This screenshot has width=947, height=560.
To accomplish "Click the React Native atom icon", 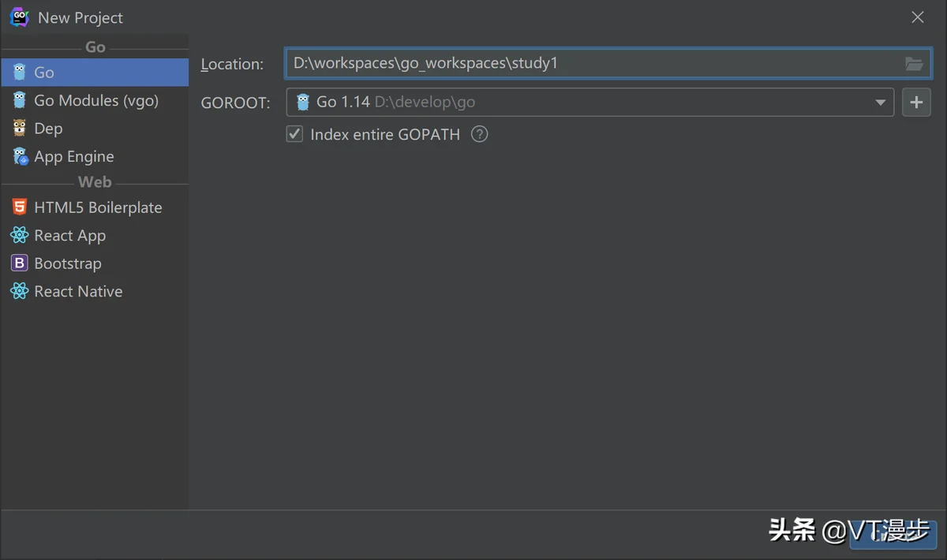I will click(19, 291).
